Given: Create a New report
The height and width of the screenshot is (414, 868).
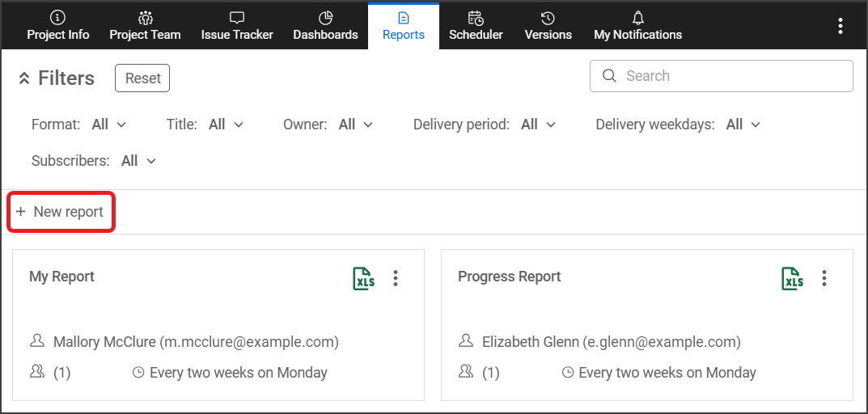Looking at the screenshot, I should coord(61,212).
